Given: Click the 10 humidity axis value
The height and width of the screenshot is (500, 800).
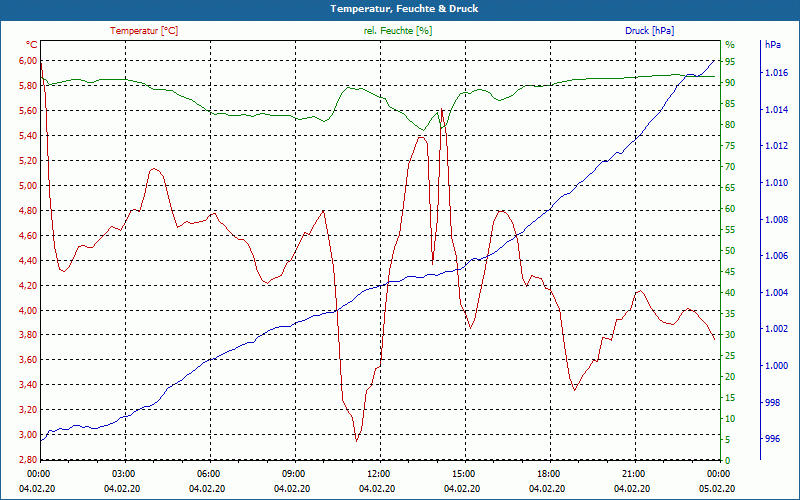Looking at the screenshot, I should [x=730, y=419].
